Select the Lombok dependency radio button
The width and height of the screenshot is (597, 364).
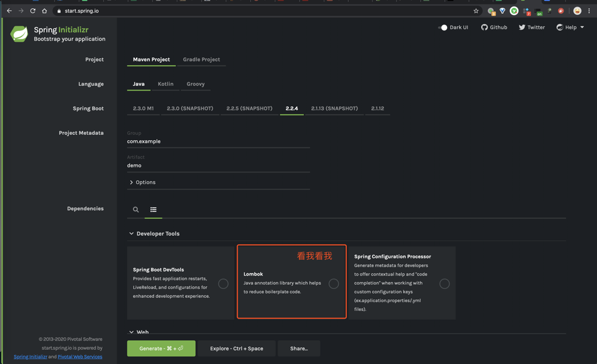[x=334, y=284]
